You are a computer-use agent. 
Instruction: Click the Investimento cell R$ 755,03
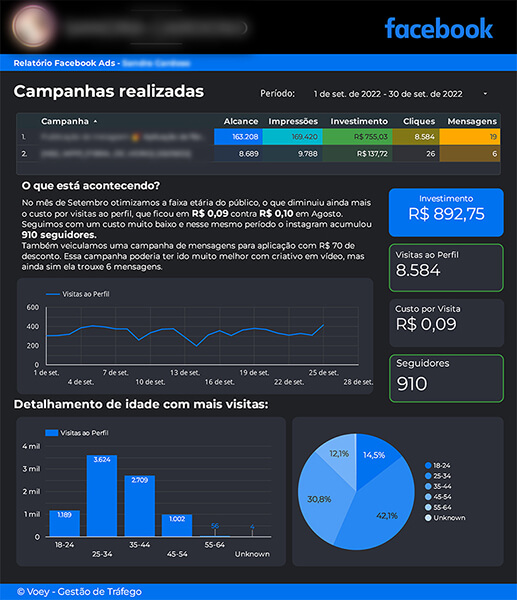point(357,137)
